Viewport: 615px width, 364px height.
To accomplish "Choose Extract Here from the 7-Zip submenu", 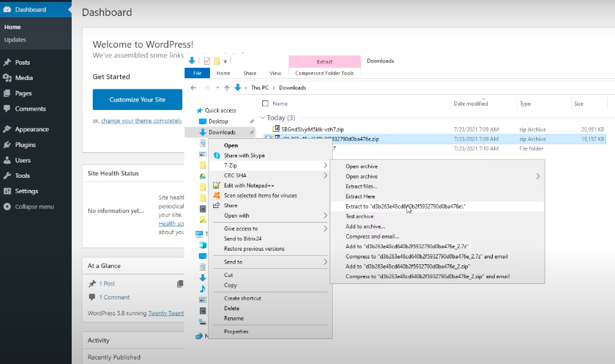I will coord(360,196).
